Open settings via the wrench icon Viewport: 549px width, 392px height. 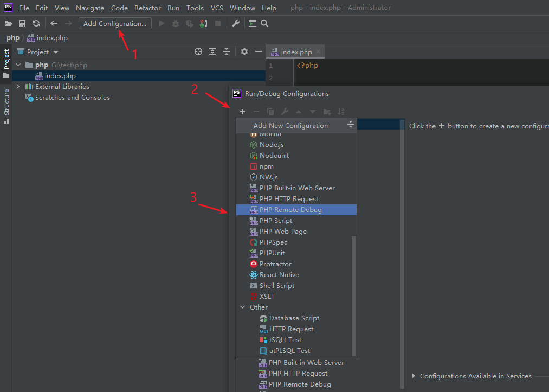pos(236,23)
